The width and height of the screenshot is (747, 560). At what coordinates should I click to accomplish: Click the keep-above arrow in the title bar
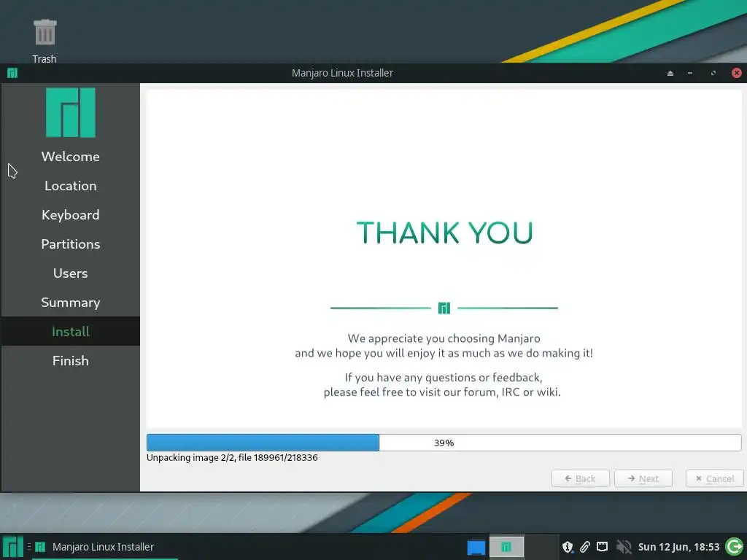coord(670,73)
